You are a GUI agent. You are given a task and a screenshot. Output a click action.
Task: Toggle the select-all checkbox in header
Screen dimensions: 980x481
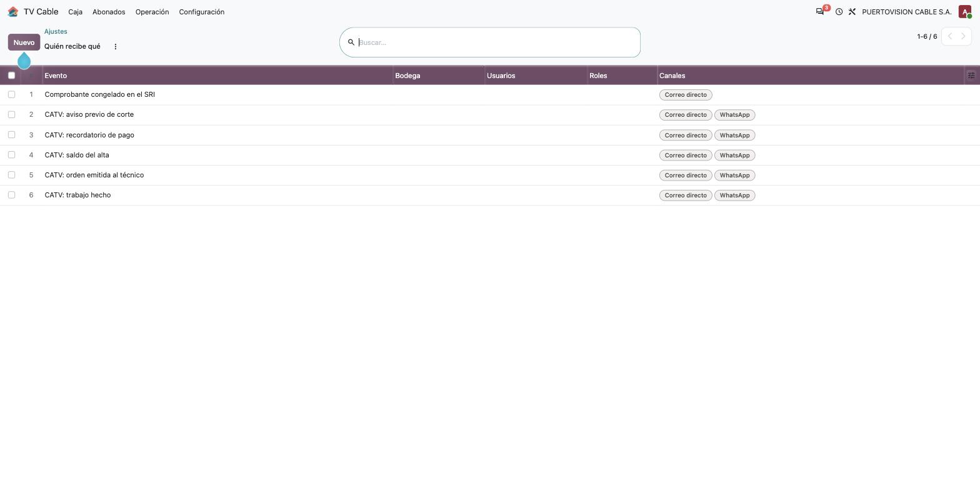coord(11,76)
